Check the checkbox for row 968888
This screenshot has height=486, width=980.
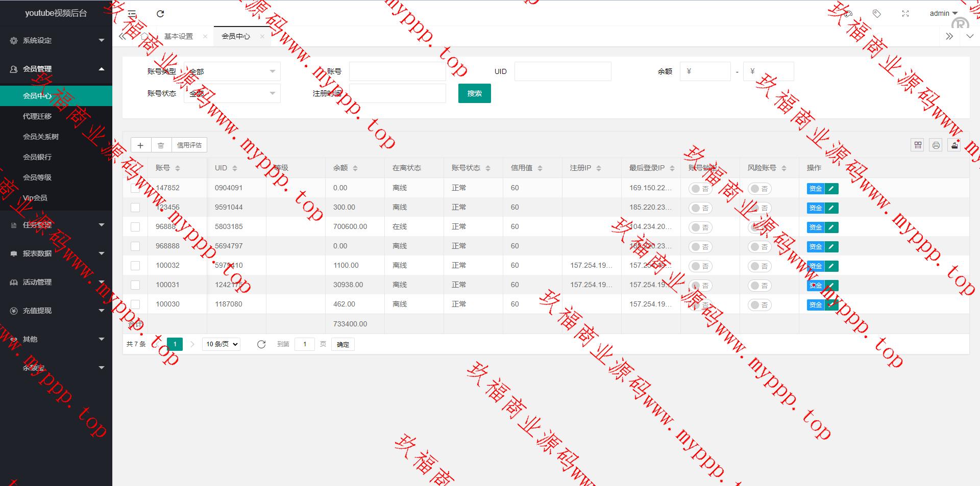click(135, 246)
